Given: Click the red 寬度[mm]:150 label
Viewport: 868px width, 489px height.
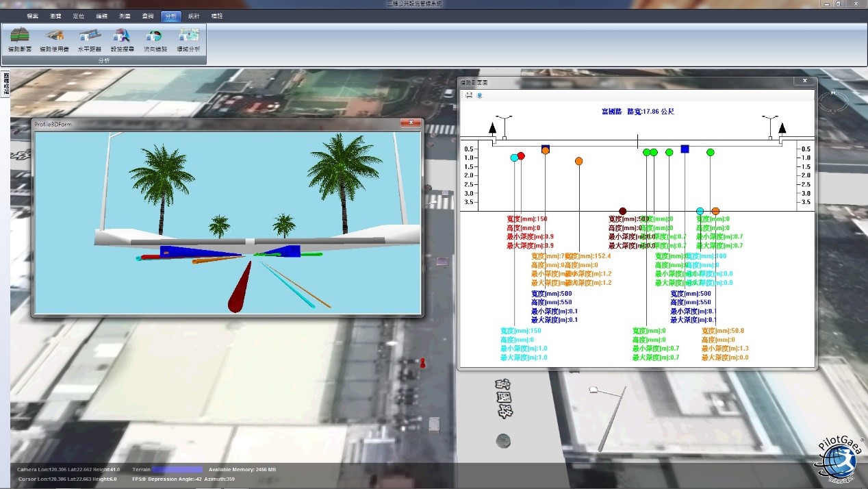Looking at the screenshot, I should point(527,219).
